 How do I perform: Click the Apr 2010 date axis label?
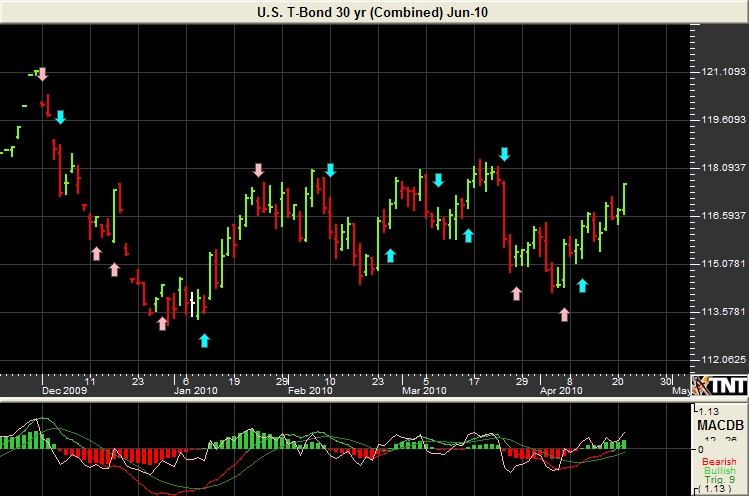click(561, 390)
